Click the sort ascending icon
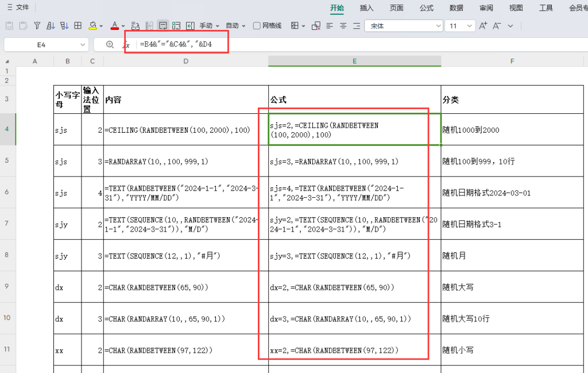The height and width of the screenshot is (373, 588). point(51,25)
